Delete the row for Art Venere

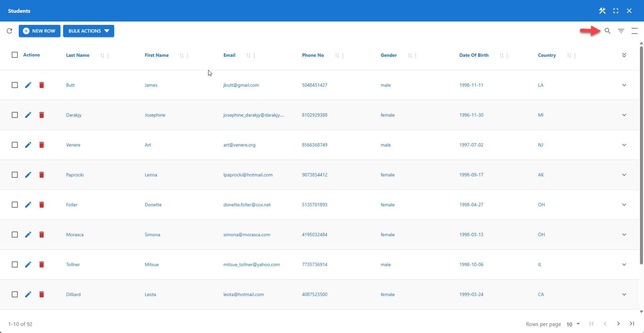[42, 145]
